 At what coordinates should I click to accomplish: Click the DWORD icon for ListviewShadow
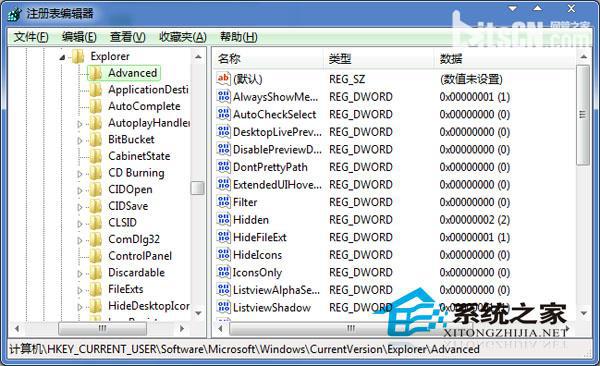pos(223,307)
